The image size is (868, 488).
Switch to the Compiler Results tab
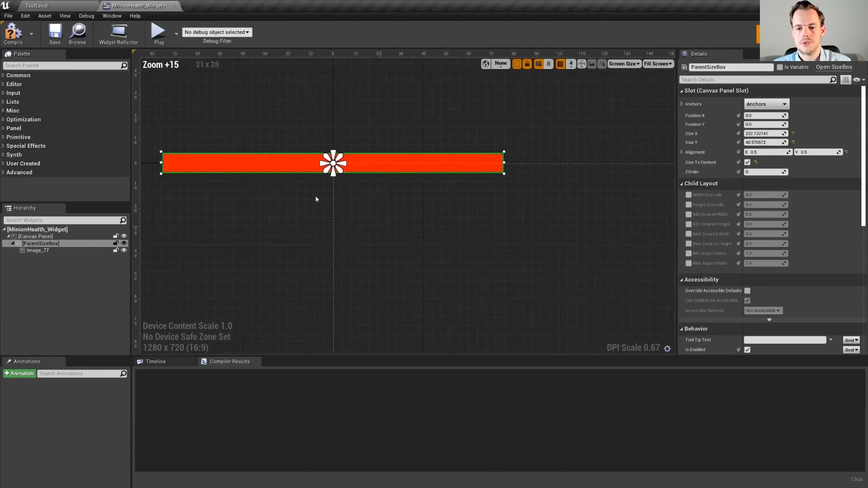click(229, 361)
